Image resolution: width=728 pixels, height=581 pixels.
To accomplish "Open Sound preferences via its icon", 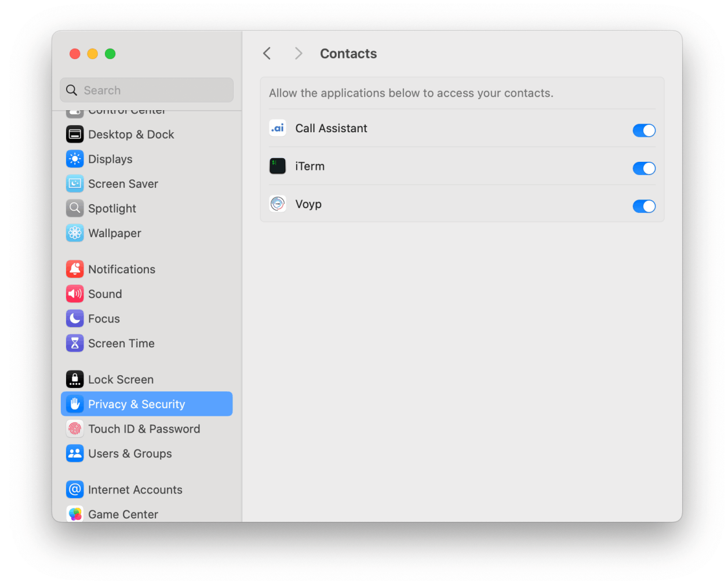I will (75, 293).
